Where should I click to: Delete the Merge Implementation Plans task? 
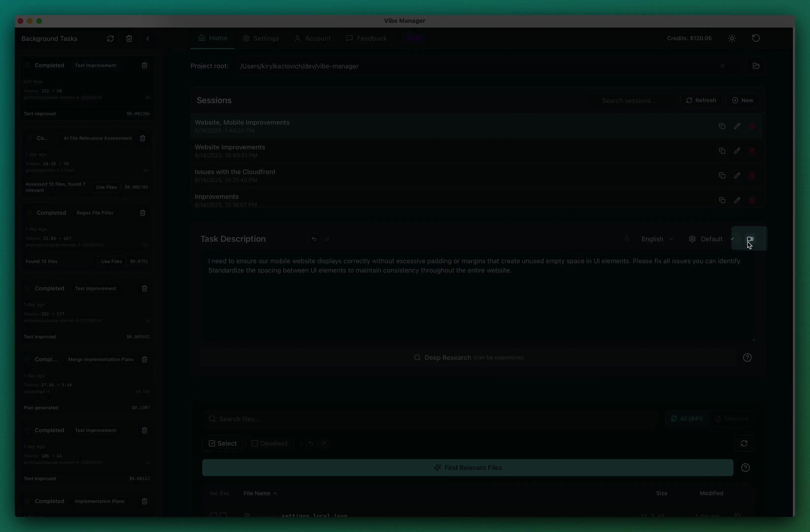pyautogui.click(x=144, y=360)
